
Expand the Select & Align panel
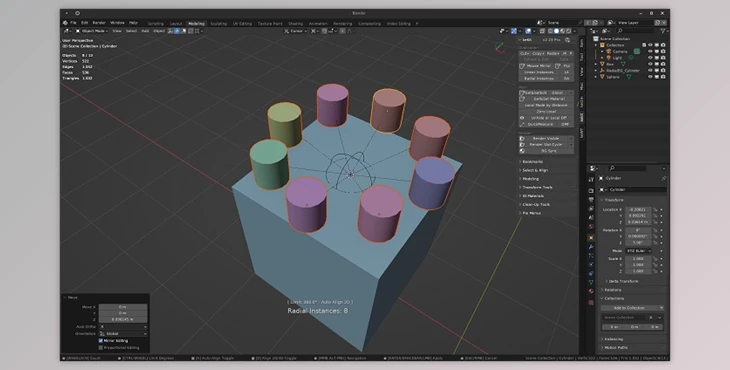(534, 170)
